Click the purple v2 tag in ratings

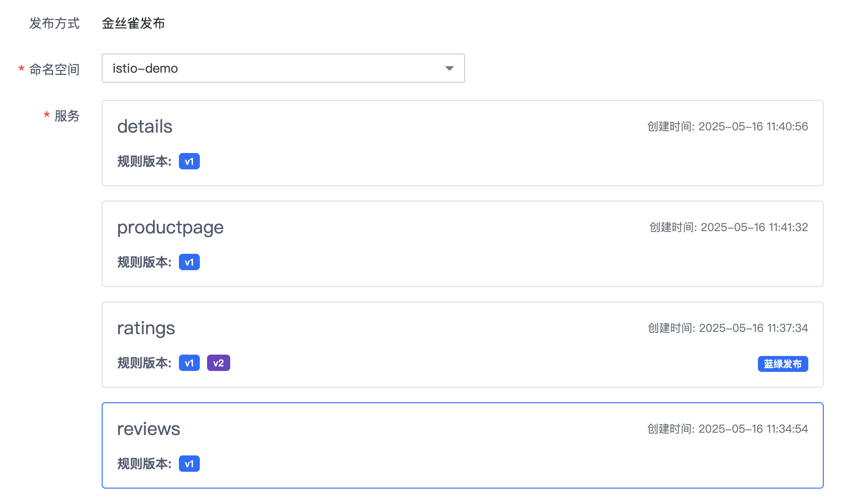(x=218, y=363)
